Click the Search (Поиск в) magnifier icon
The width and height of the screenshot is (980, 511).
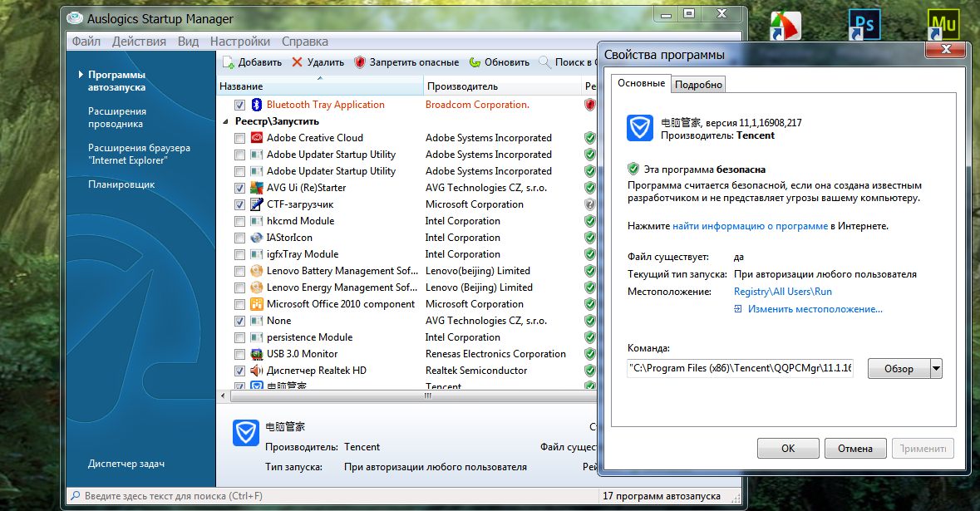544,61
